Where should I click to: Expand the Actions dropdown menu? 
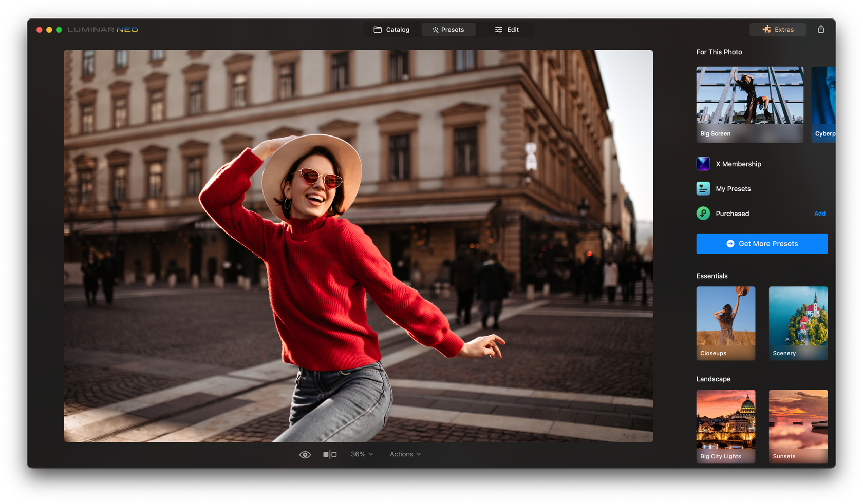pos(405,454)
